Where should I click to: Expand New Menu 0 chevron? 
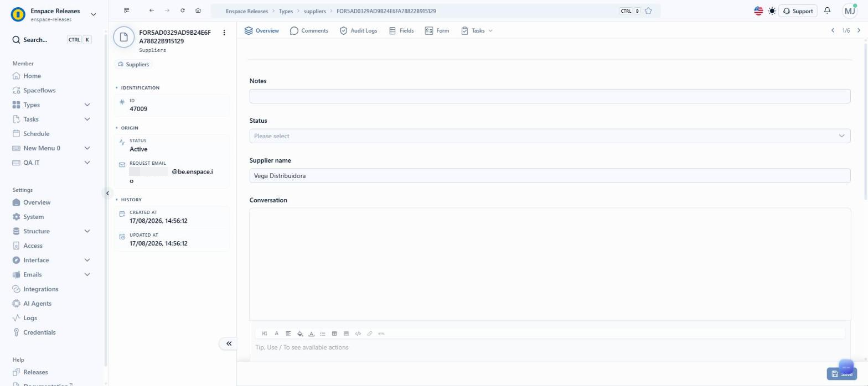pyautogui.click(x=87, y=148)
